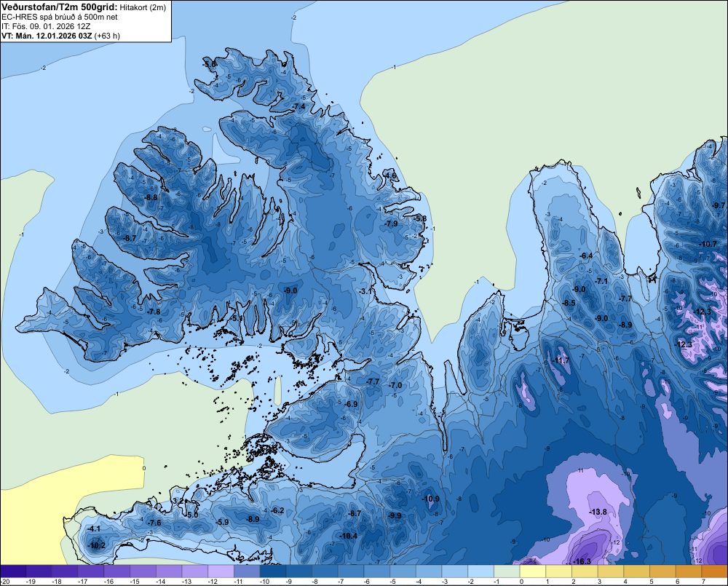Click the -7.1 temperature label
728x586 pixels.
[601, 282]
